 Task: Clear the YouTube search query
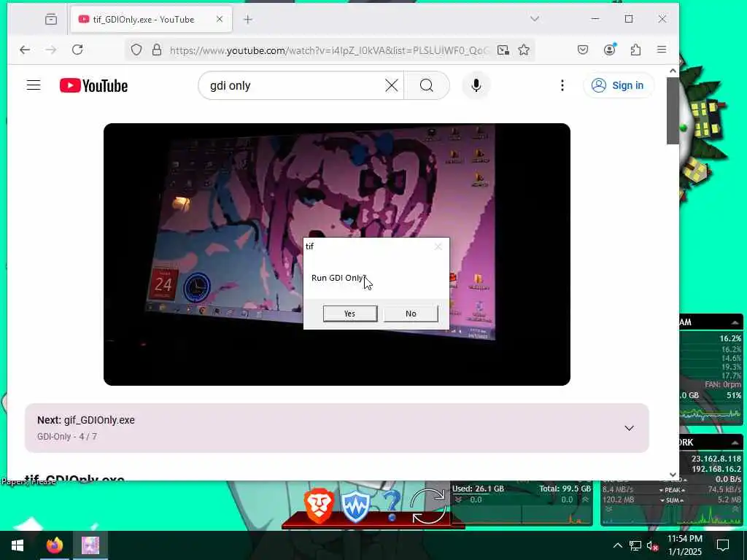point(392,86)
